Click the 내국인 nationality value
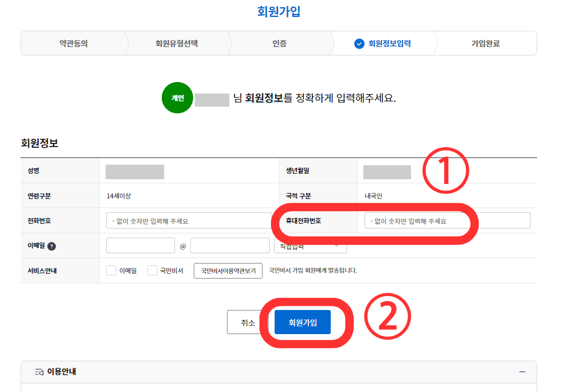This screenshot has width=580, height=392. pos(373,196)
